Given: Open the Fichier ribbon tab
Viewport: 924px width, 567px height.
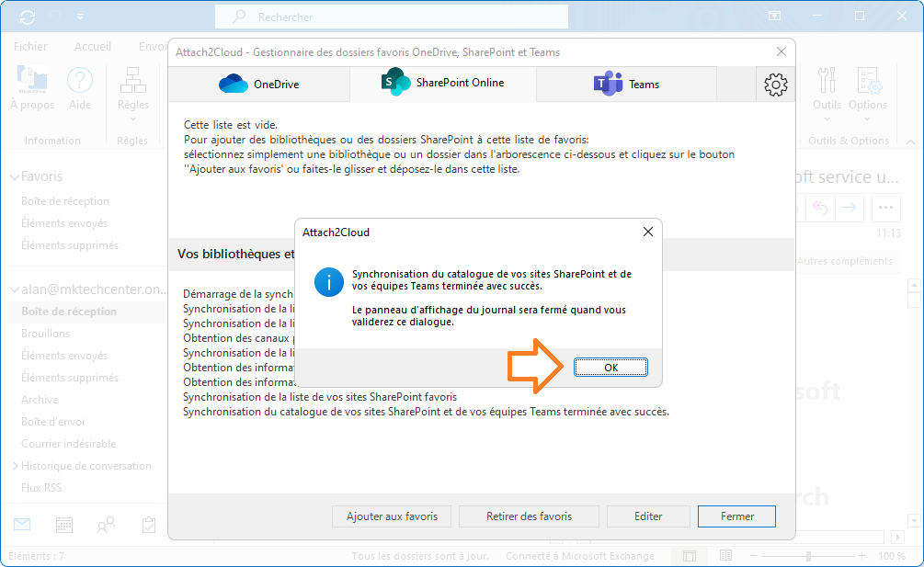Looking at the screenshot, I should (30, 45).
